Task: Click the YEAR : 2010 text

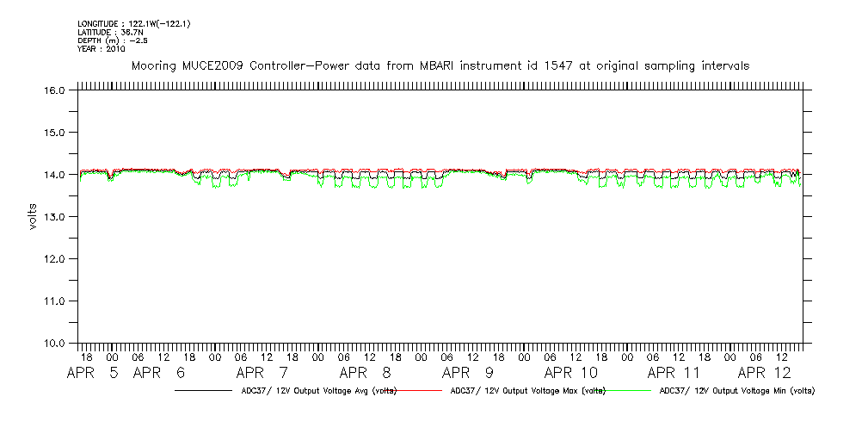Action: pos(102,49)
